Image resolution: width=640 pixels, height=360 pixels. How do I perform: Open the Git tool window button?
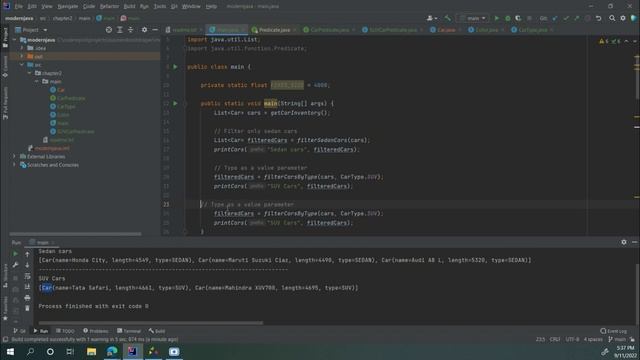(20, 331)
